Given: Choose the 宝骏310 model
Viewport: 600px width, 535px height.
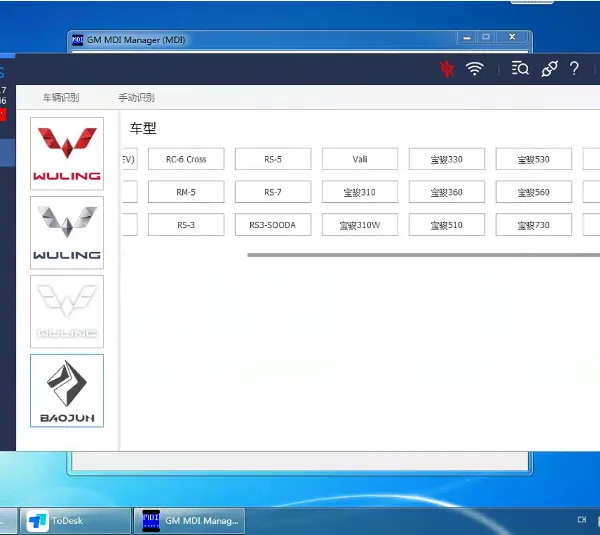Looking at the screenshot, I should point(360,192).
